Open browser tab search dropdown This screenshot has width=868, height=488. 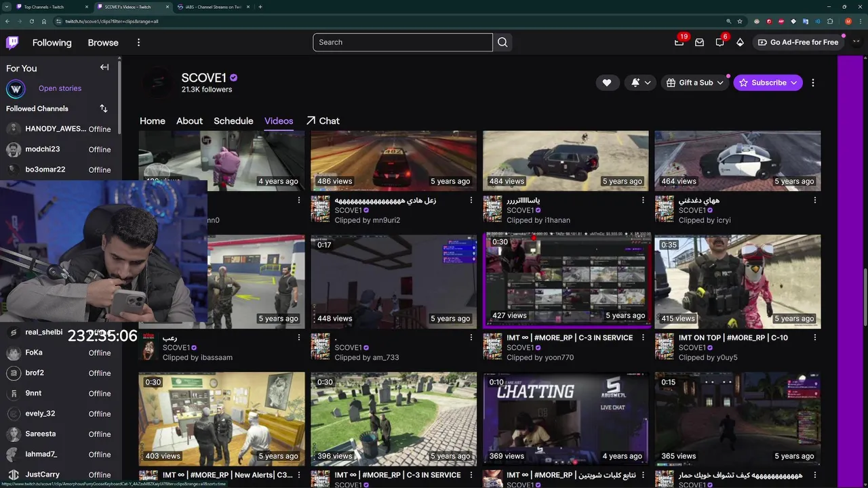click(6, 7)
